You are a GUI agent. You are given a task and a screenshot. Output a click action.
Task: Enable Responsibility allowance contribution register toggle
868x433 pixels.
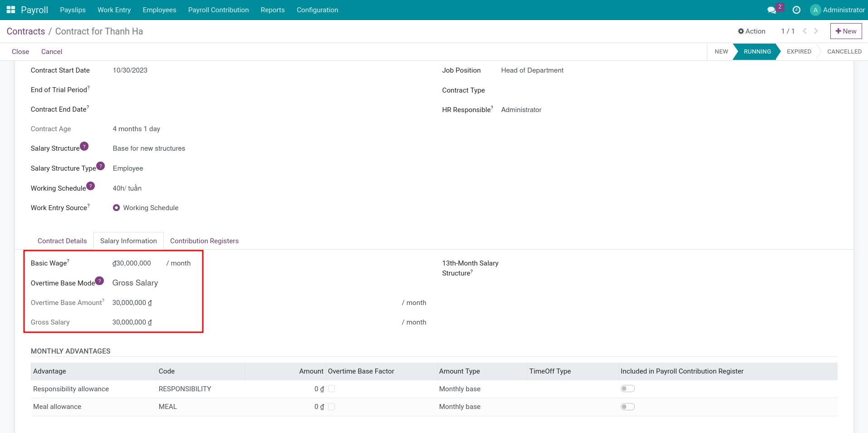pos(628,389)
